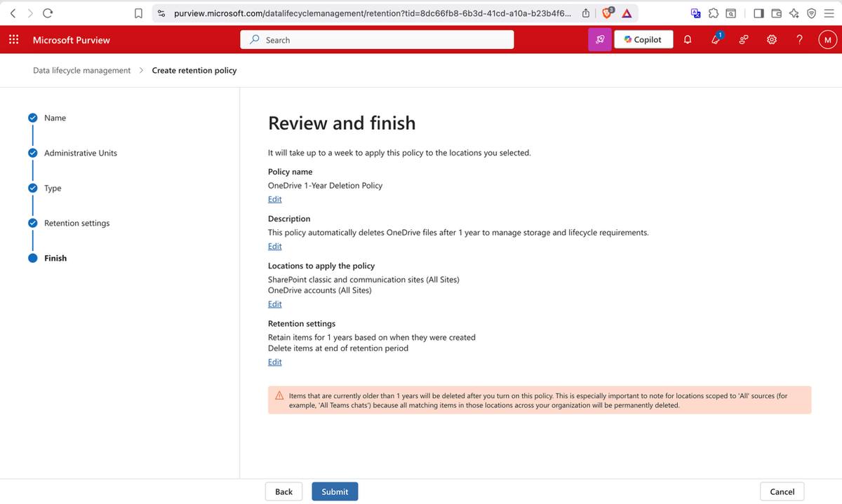Open the Copilot button

pos(643,40)
